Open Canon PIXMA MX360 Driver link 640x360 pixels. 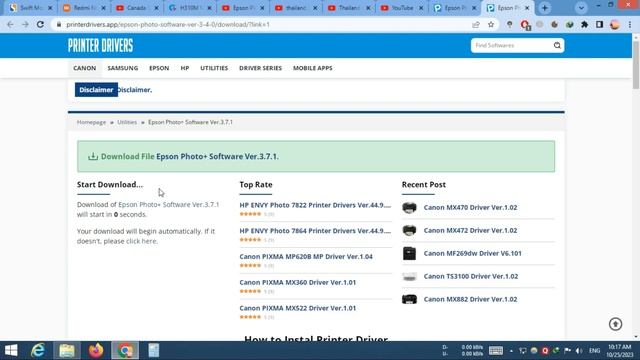298,282
